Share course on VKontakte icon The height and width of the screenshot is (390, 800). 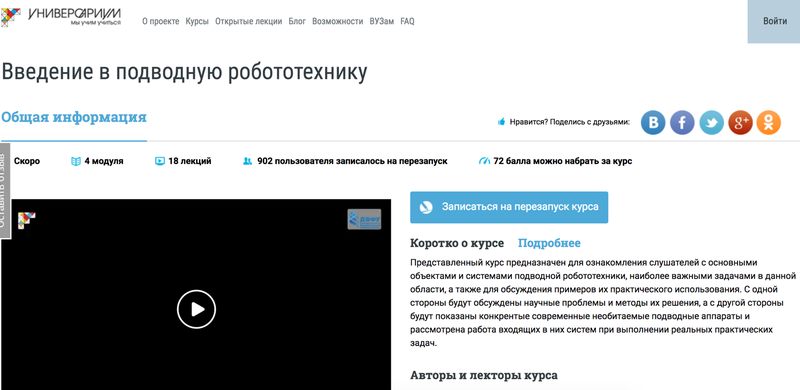(x=653, y=123)
